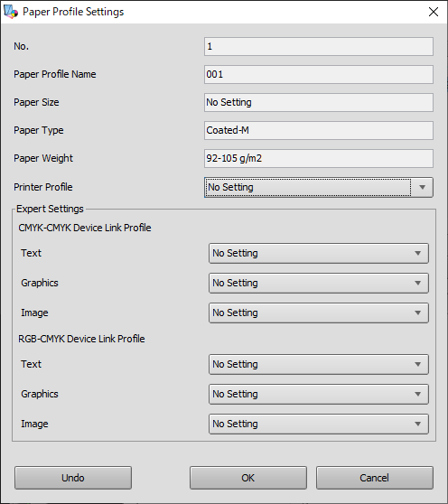This screenshot has height=504, width=448.
Task: Open the RGB-CMYK Graphics profile dropdown
Action: pos(319,394)
